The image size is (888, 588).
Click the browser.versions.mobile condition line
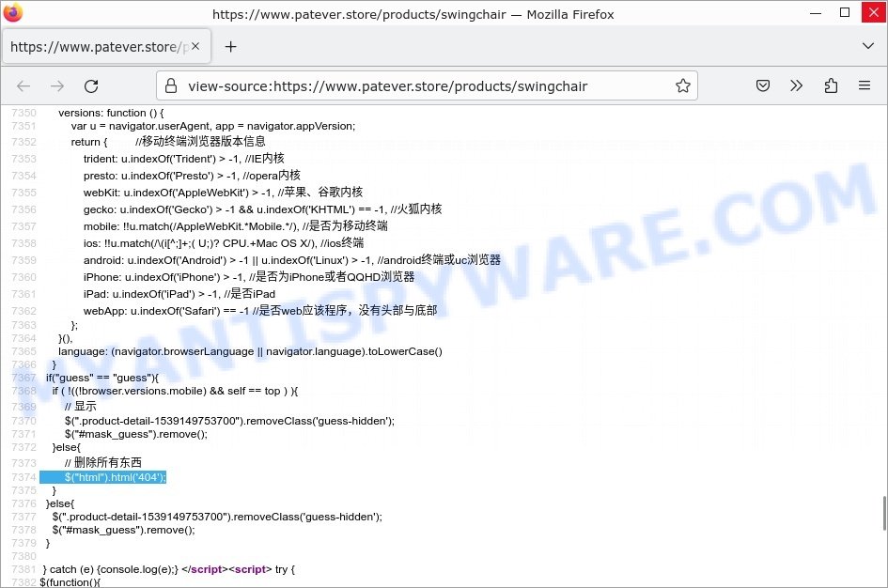(175, 391)
